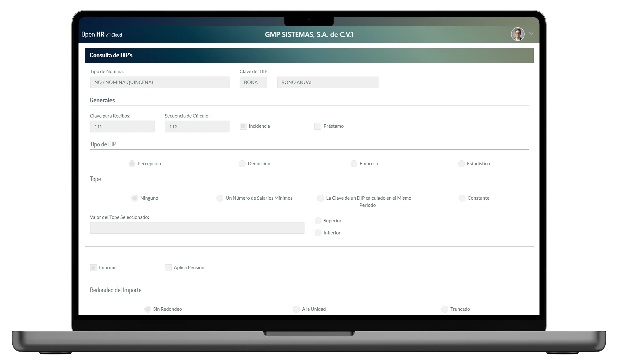Enable the Incidencia checkbox
This screenshot has width=620, height=364.
243,126
